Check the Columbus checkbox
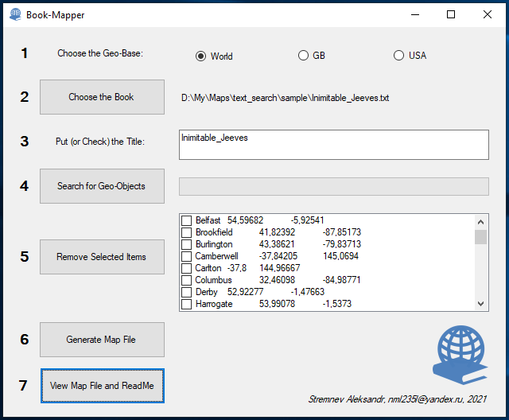This screenshot has width=509, height=420. [186, 280]
